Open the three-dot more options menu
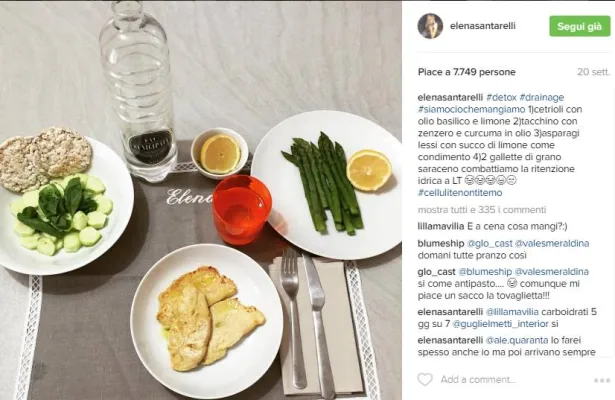 602,380
